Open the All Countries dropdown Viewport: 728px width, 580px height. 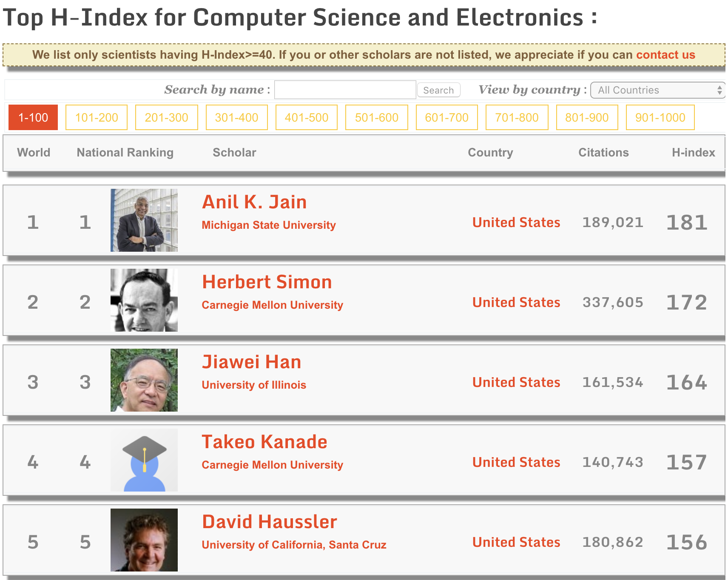[x=657, y=90]
